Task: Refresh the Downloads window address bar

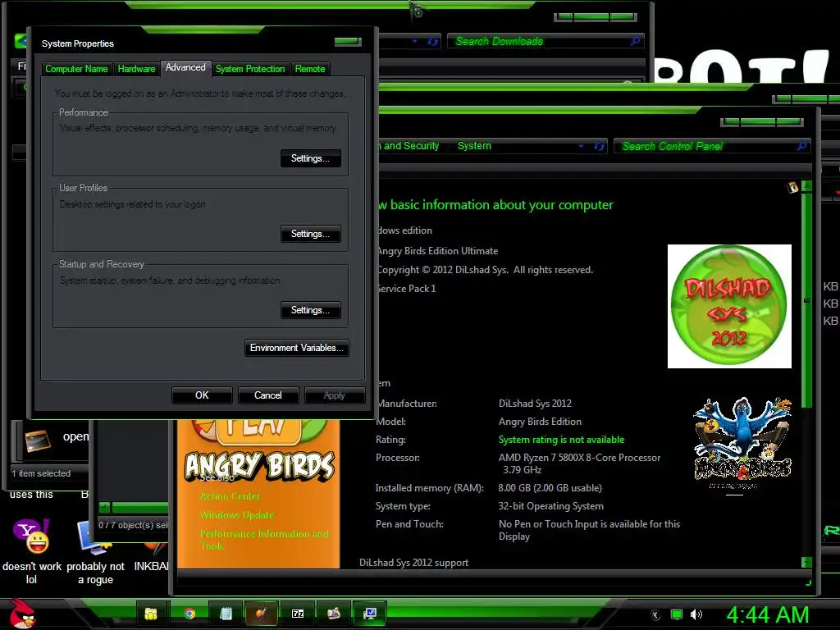Action: [432, 41]
